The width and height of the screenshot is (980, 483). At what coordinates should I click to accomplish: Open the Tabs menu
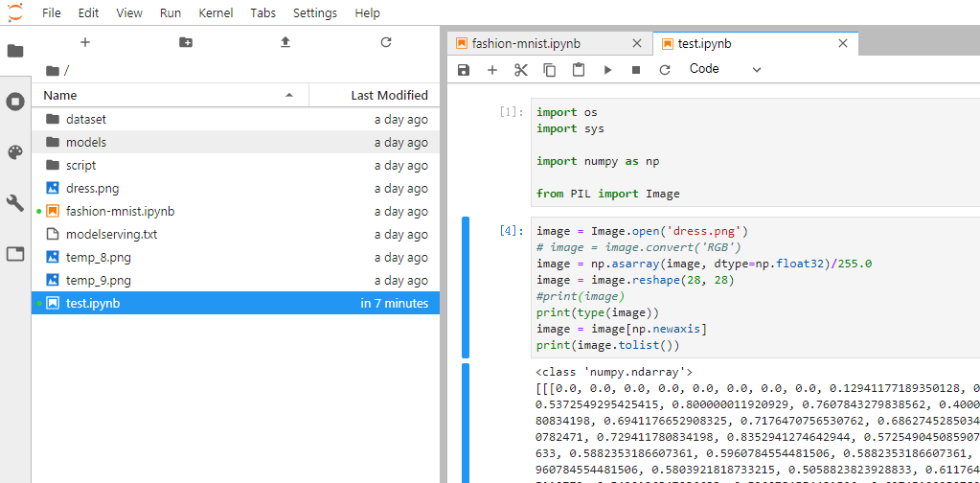tap(262, 12)
